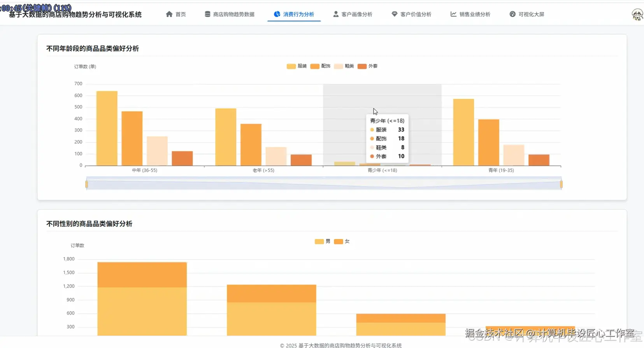Click the footer copyright text

(341, 345)
